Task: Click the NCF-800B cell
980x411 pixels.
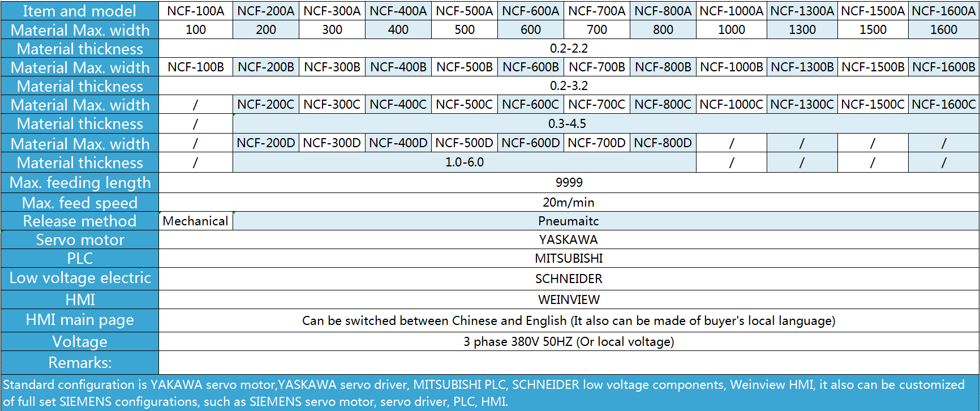Action: point(663,67)
